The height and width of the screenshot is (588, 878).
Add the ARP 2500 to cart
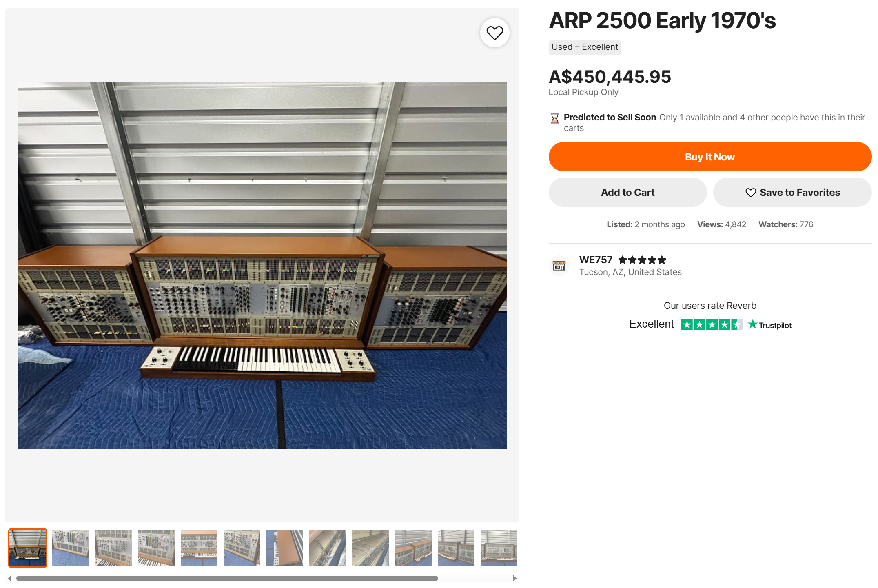(x=627, y=193)
